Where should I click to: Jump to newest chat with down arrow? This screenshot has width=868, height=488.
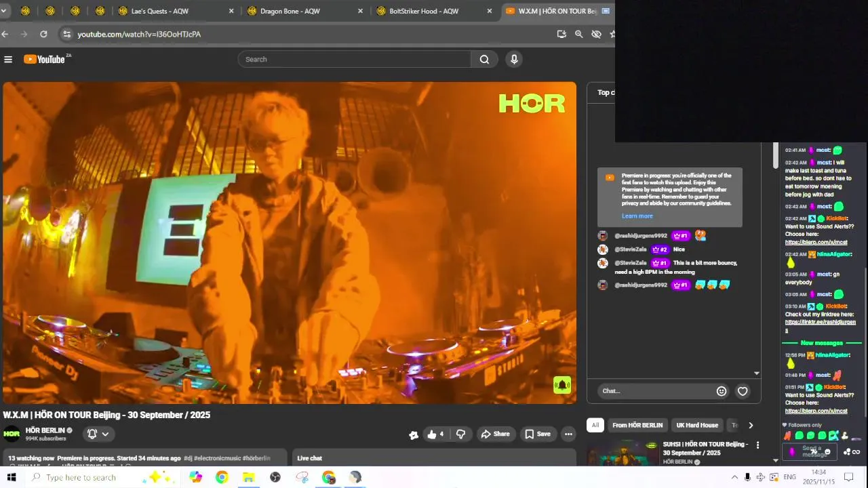pyautogui.click(x=757, y=373)
